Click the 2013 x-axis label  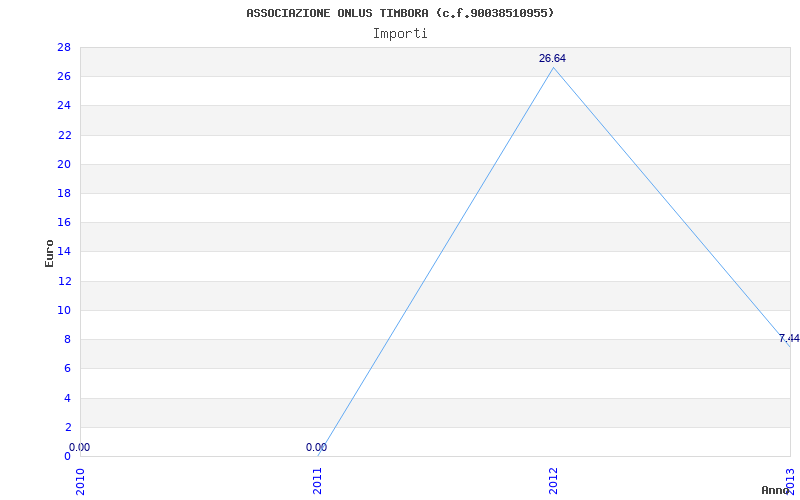click(x=790, y=480)
